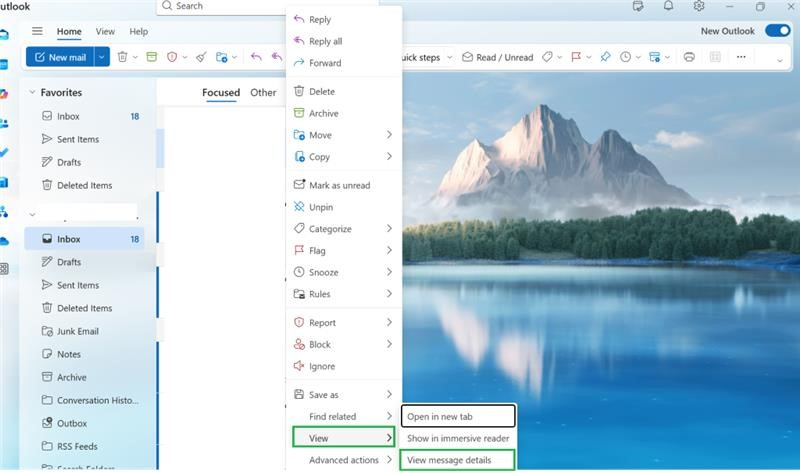Select the Other inbox tab

[263, 92]
